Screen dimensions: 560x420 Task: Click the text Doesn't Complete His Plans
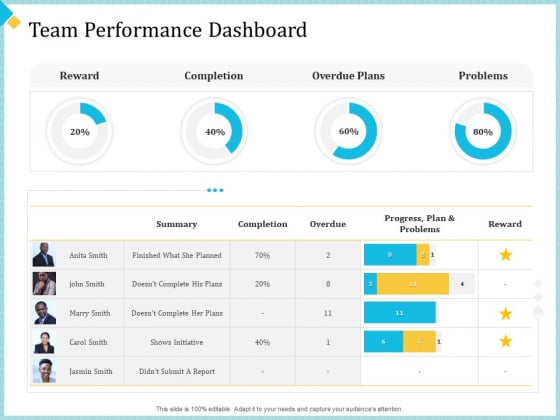(177, 284)
